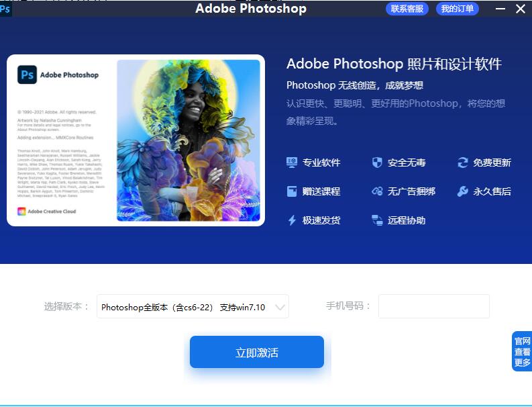Close the Adobe Photoshop window
The image size is (532, 407).
(x=521, y=9)
